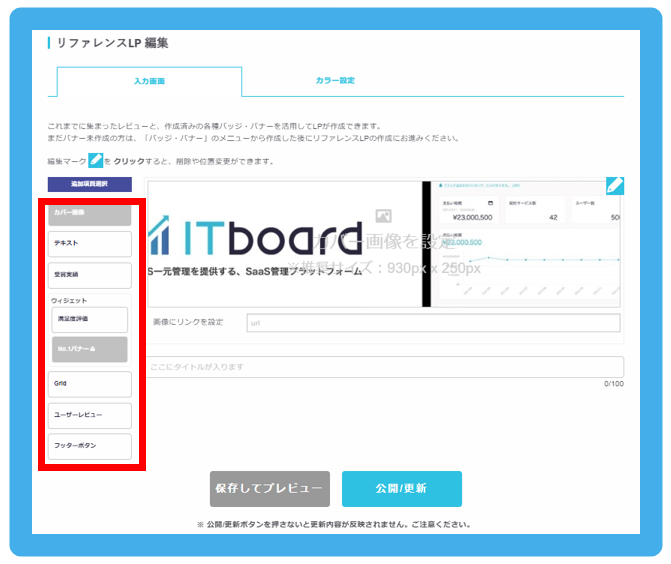Click the lock icon on No.1バナー item

click(92, 349)
